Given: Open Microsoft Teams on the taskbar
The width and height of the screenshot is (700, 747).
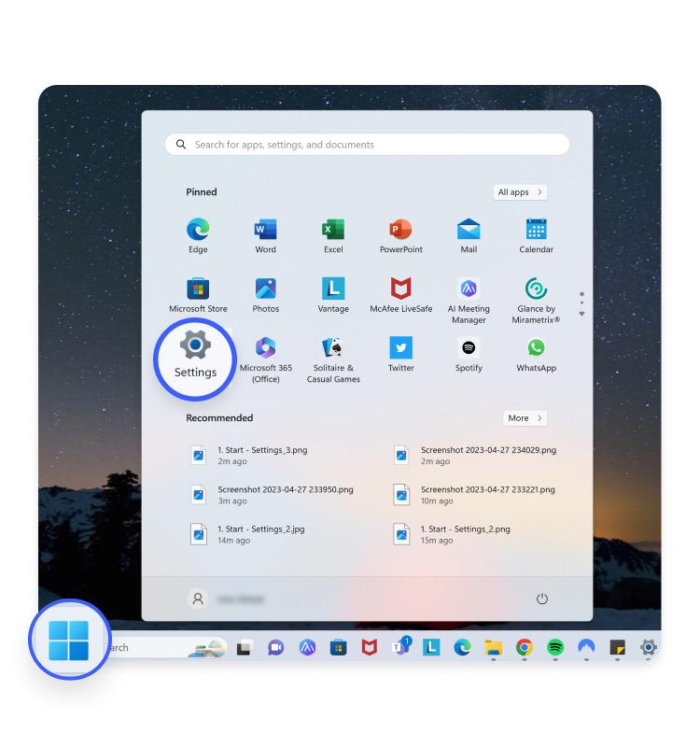Looking at the screenshot, I should click(400, 647).
